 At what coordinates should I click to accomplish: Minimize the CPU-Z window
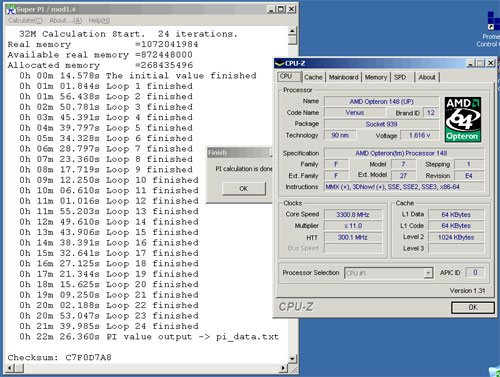click(x=471, y=63)
